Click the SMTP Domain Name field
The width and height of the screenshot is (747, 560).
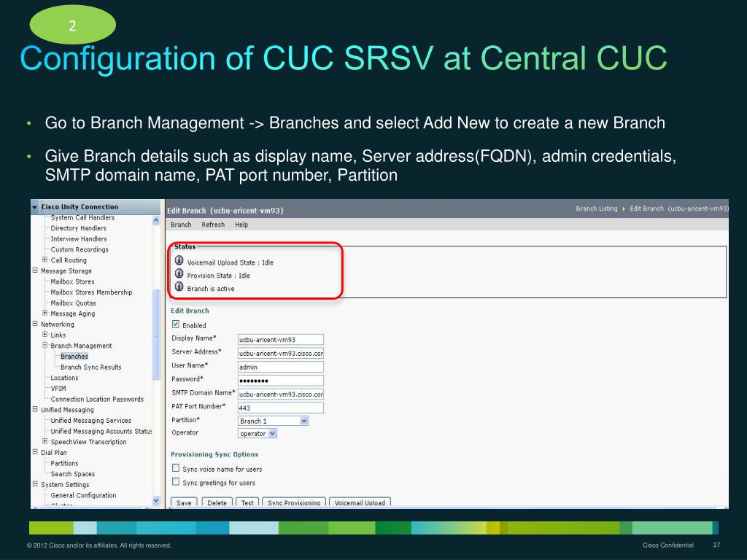281,394
